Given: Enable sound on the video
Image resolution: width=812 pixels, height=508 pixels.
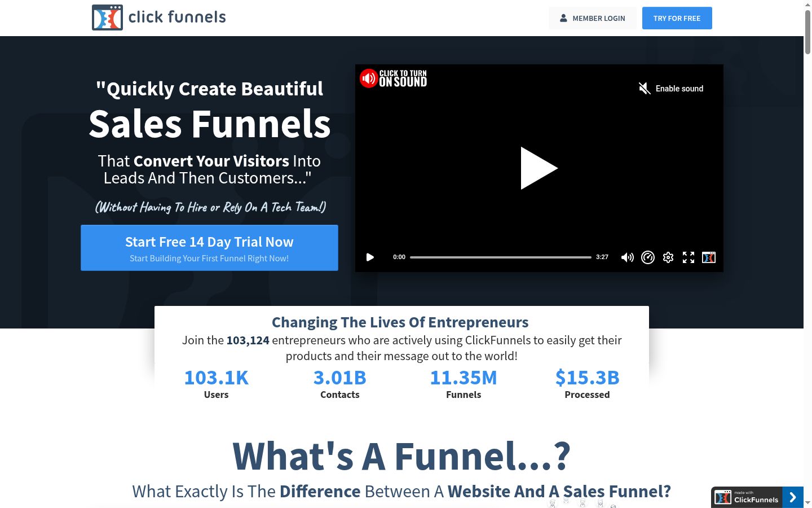Looking at the screenshot, I should point(671,89).
